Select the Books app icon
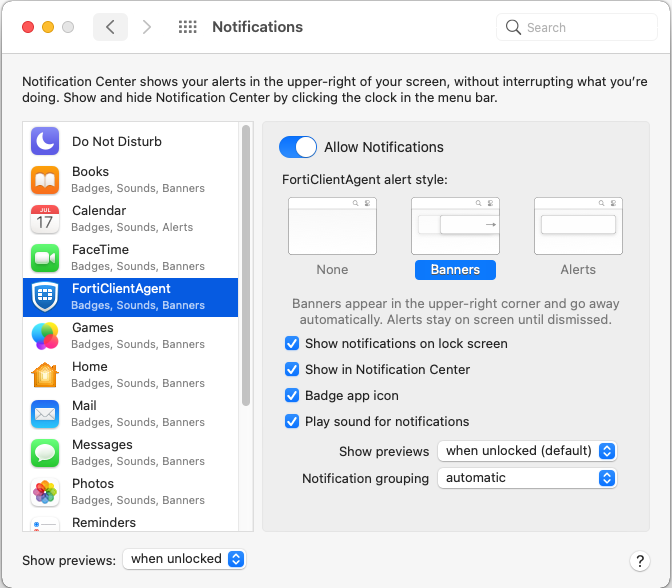 [45, 180]
